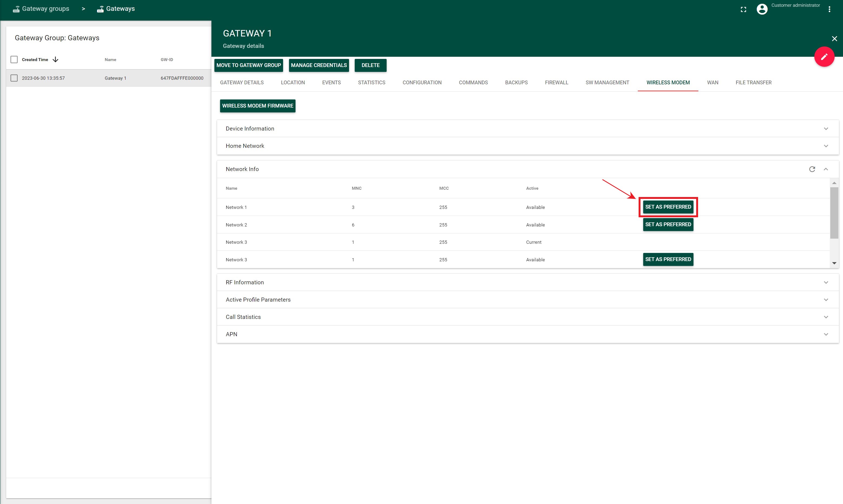Select the Gateway 1 checkbox
Screen dimensions: 843x504
click(14, 78)
